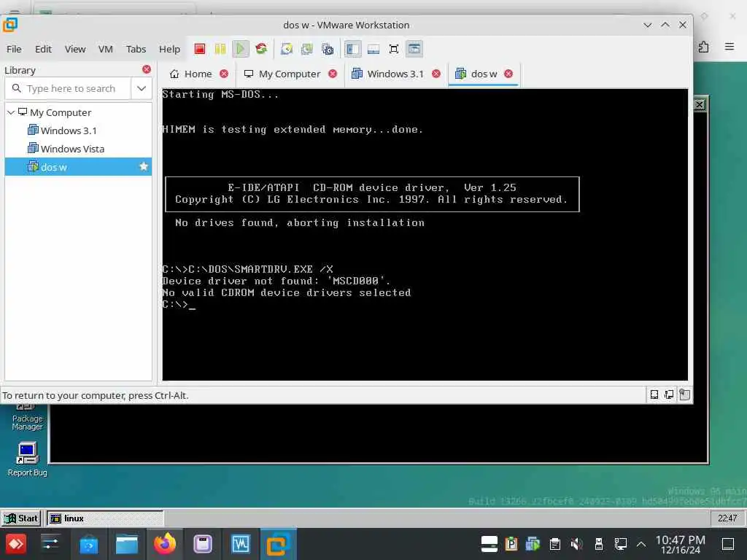Click the 10:47 PM clock
This screenshot has height=560, width=747.
point(681,544)
